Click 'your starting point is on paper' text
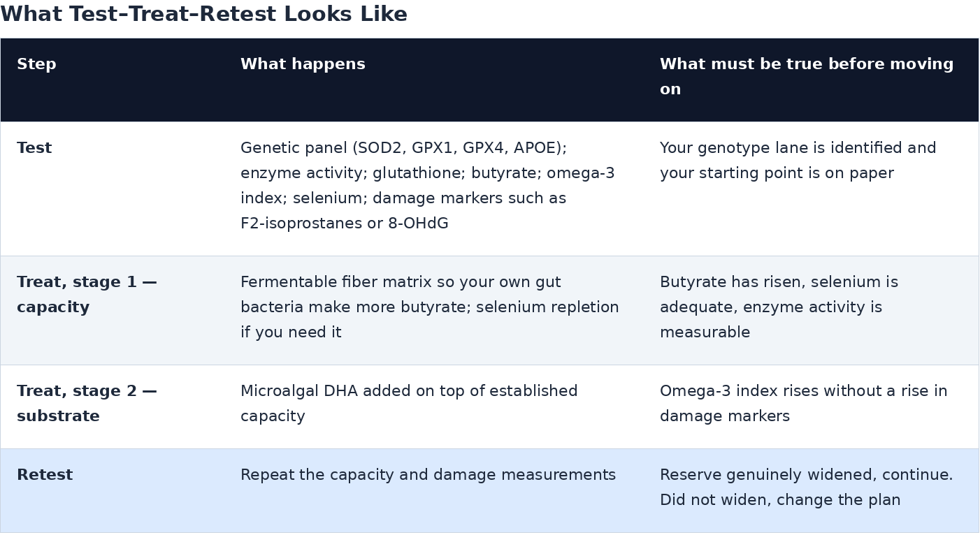The height and width of the screenshot is (535, 980). coord(777,173)
